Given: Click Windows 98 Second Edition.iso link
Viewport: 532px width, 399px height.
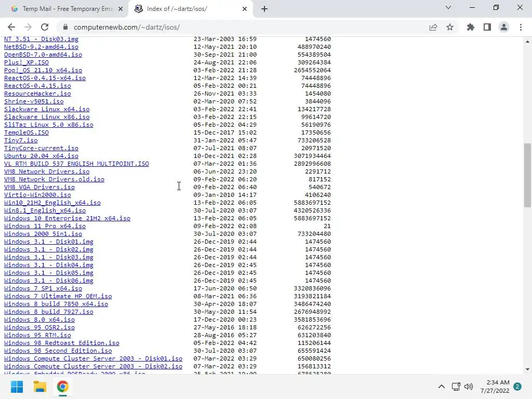Looking at the screenshot, I should coord(58,351).
